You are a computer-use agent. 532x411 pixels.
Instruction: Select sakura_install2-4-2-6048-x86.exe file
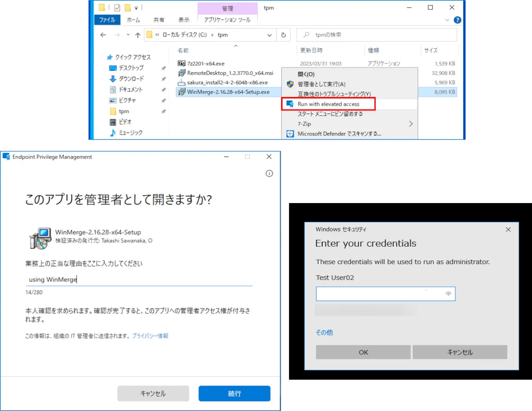pos(227,82)
